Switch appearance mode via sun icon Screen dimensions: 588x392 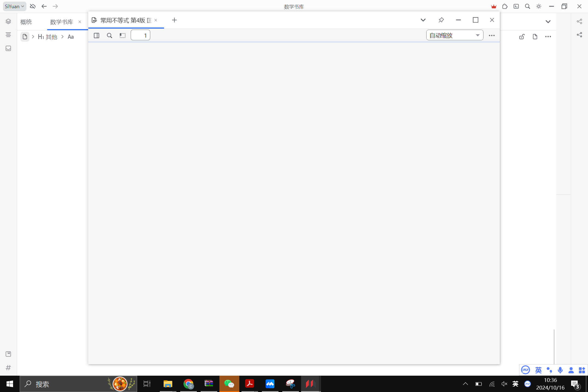click(539, 6)
